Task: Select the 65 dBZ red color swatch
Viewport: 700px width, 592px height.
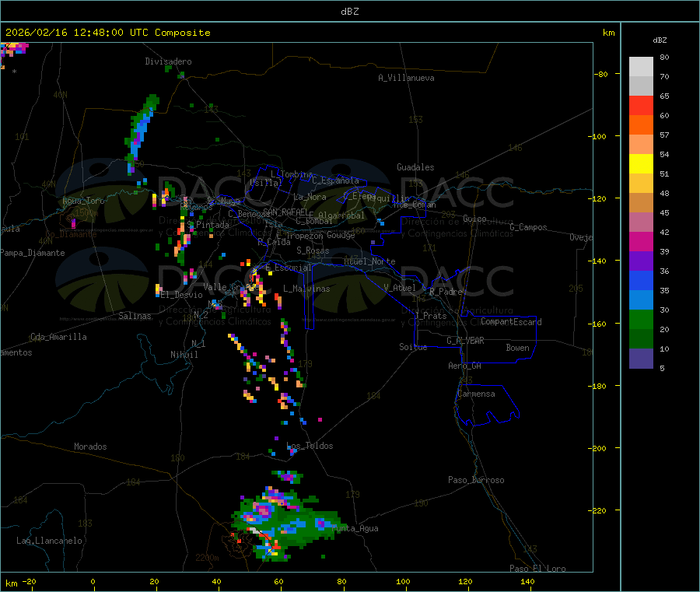Action: click(x=641, y=105)
